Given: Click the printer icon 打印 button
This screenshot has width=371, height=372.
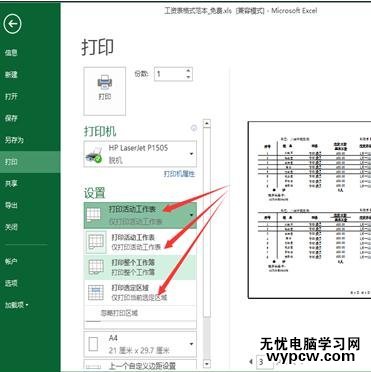Looking at the screenshot, I should point(105,91).
